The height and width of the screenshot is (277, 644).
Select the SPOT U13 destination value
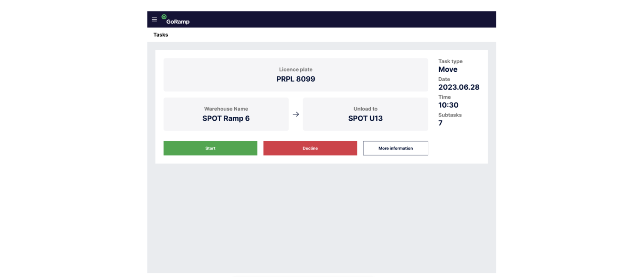[365, 119]
